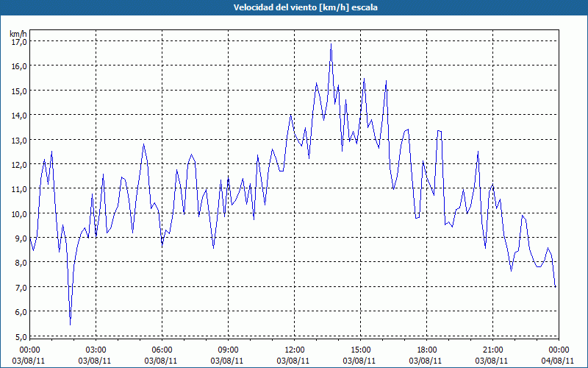Click the lowest dip of the wind line
Image resolution: width=588 pixels, height=368 pixels.
click(x=70, y=324)
